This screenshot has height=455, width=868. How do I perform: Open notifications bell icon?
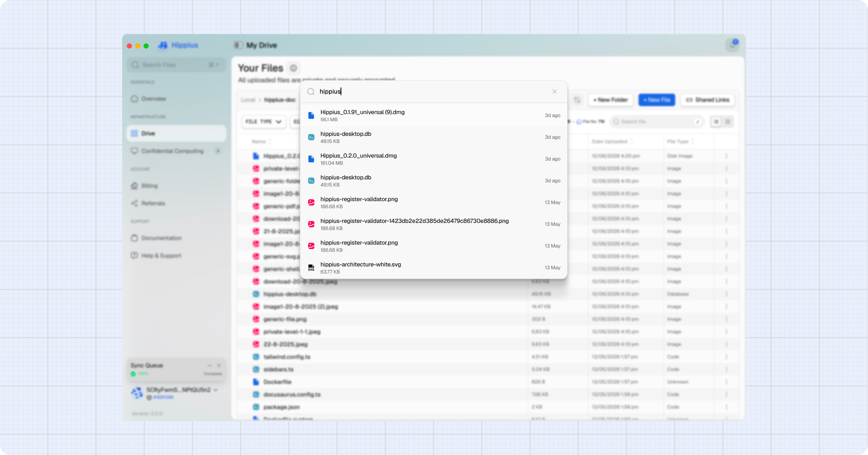(732, 45)
